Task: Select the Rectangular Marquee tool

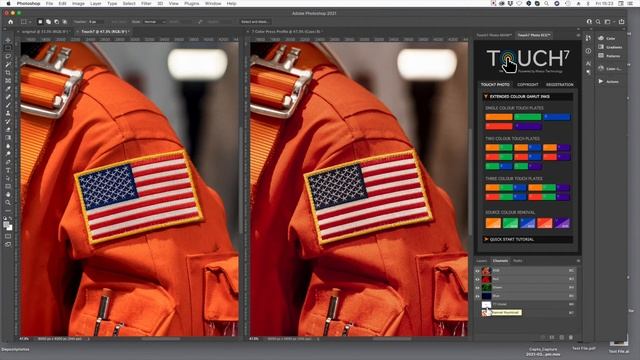Action: [8, 48]
